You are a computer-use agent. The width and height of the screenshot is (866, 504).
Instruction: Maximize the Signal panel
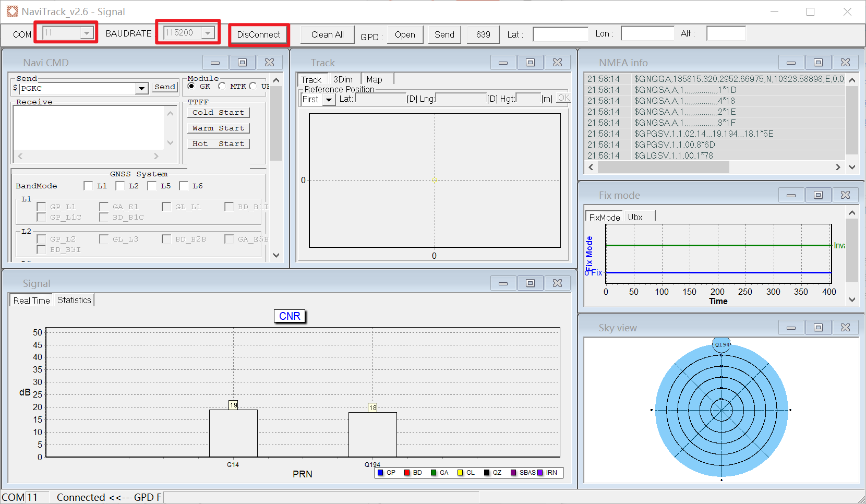pyautogui.click(x=531, y=283)
